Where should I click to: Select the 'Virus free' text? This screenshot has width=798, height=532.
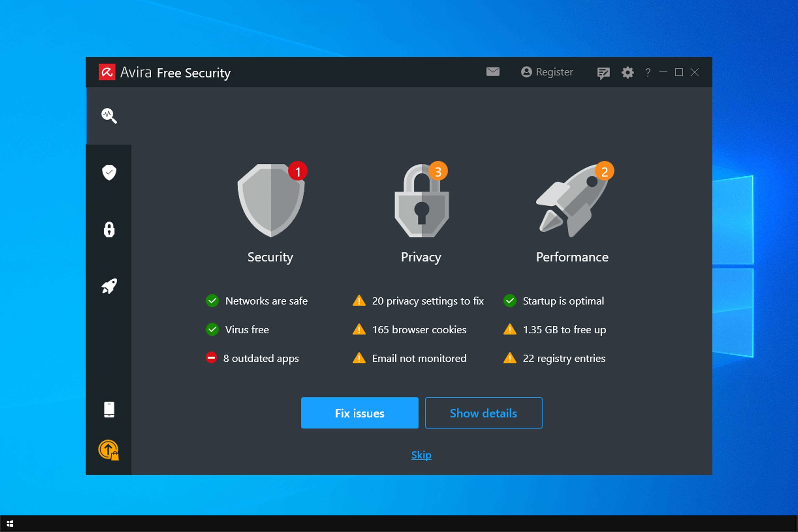[247, 330]
